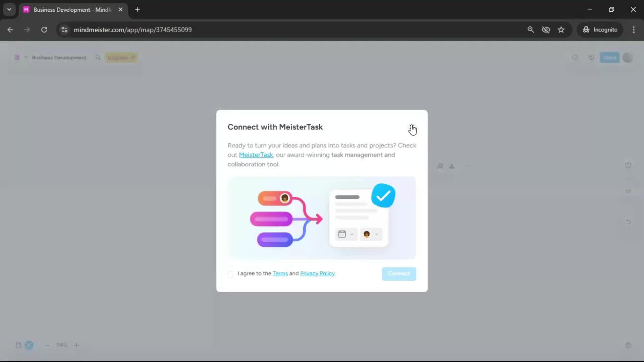Click the Business Development map title
This screenshot has width=644, height=362.
[x=59, y=58]
